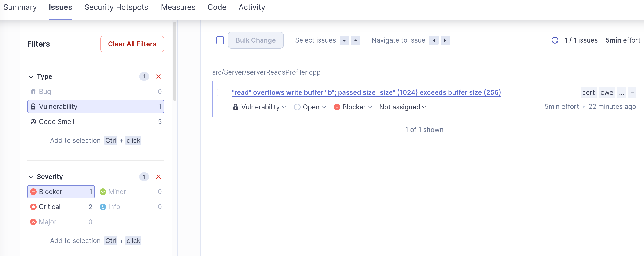
Task: Select previous issue up arrow
Action: (355, 40)
